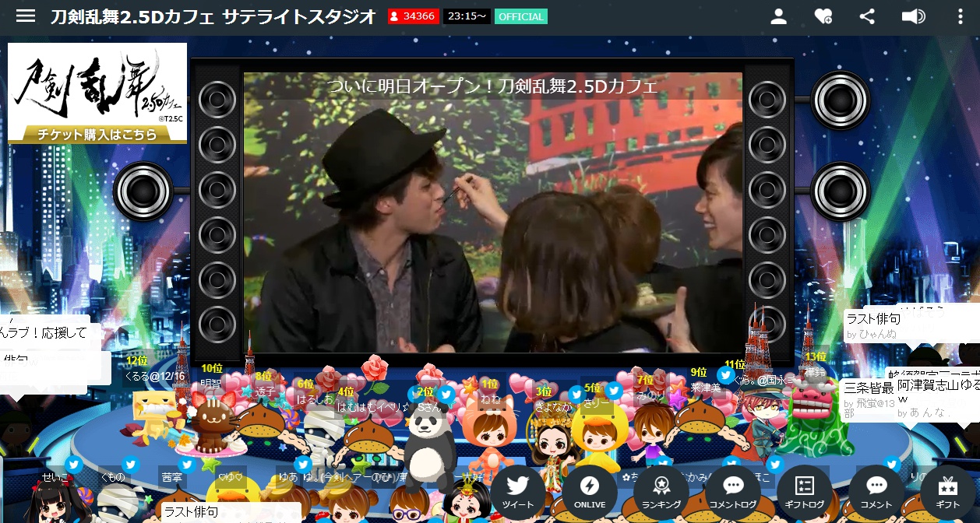Open the ギフト gift box button

948,493
